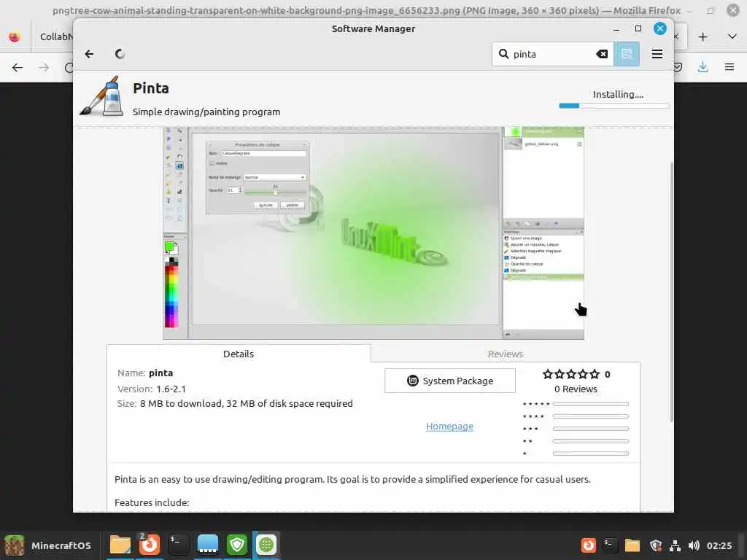Open the Firefox taskbar icon with badge
747x560 pixels.
click(149, 545)
